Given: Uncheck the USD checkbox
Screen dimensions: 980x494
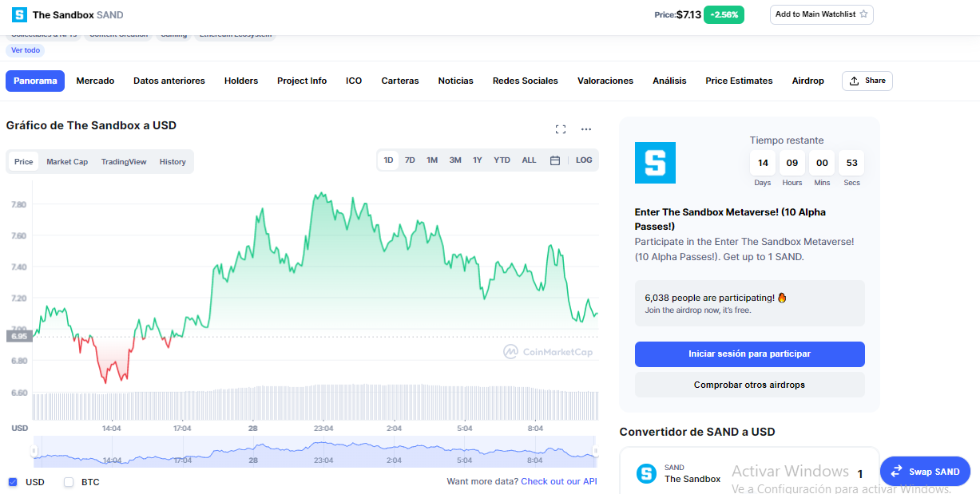Looking at the screenshot, I should 13,482.
